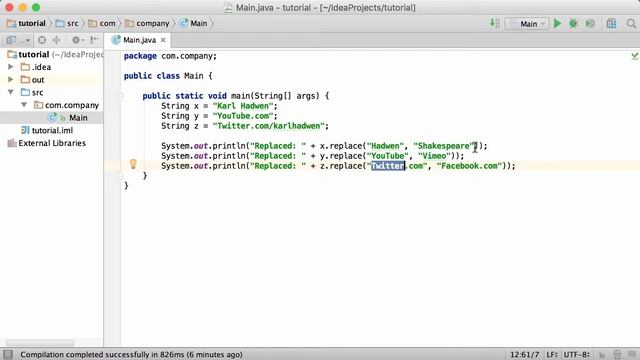The image size is (640, 360).
Task: Collapse the src folder
Action: click(11, 92)
